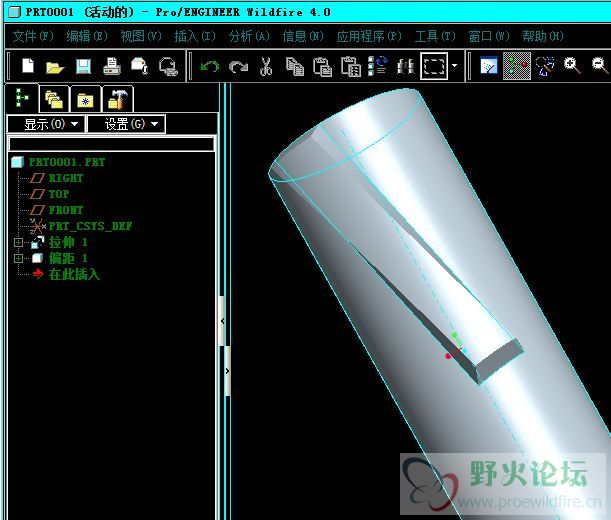Image resolution: width=611 pixels, height=520 pixels.
Task: Click the model tree search field
Action: click(111, 144)
